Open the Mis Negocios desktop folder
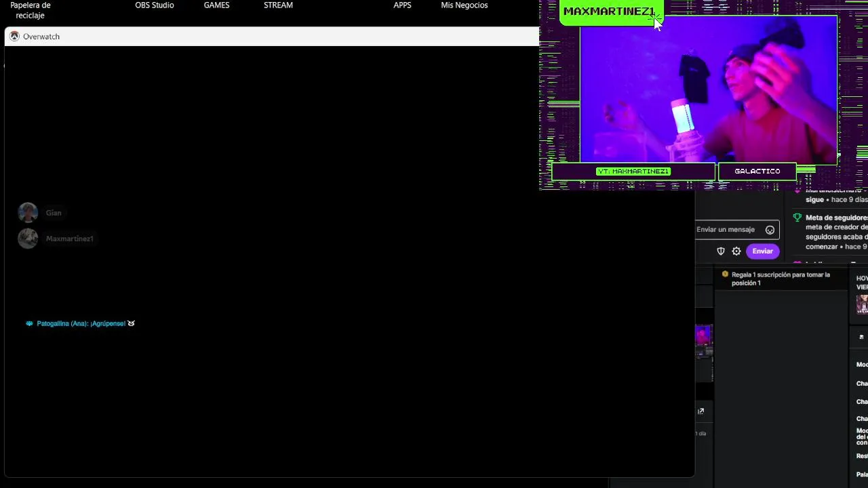The width and height of the screenshot is (868, 488). (x=465, y=5)
